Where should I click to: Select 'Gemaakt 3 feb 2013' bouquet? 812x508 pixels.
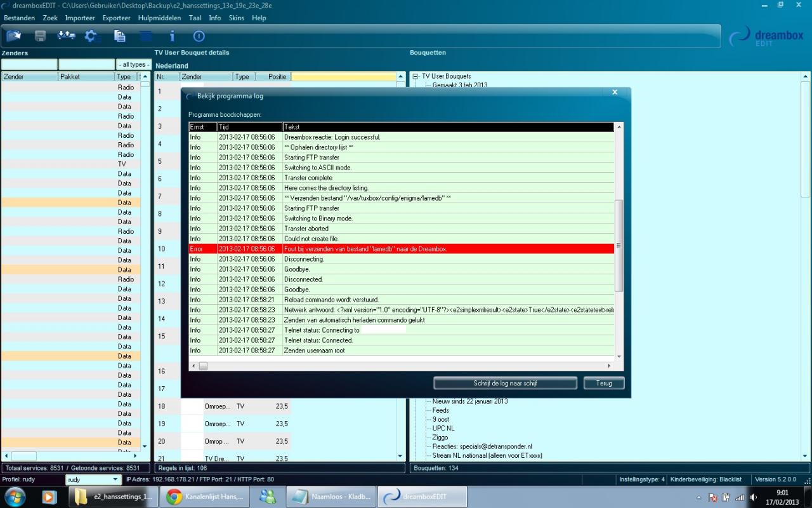click(x=460, y=85)
